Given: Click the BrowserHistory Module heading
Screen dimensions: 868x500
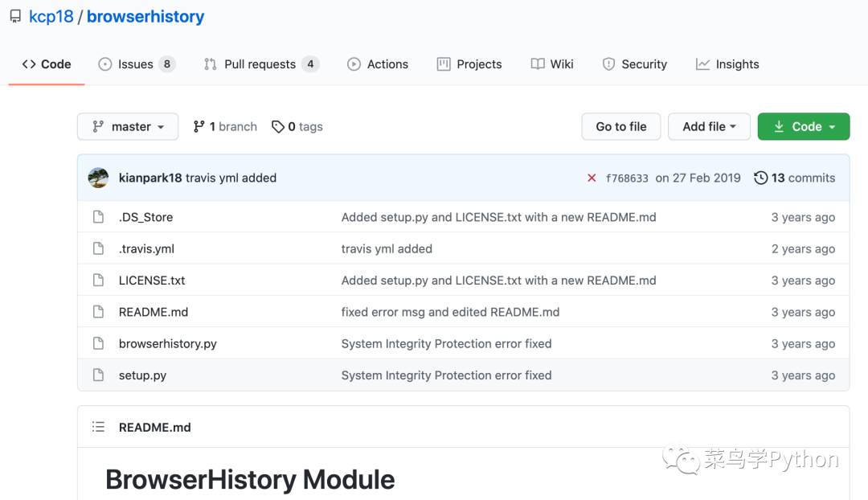Looking at the screenshot, I should click(250, 480).
